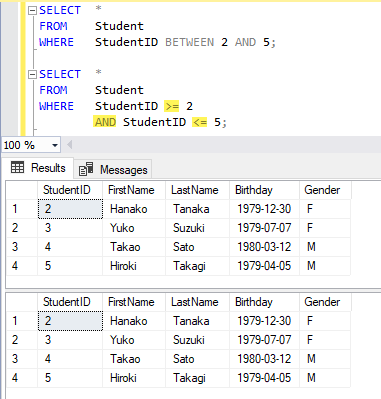Click Sato cell in first result grid
Viewport: 381px width, 399px height.
tap(197, 247)
